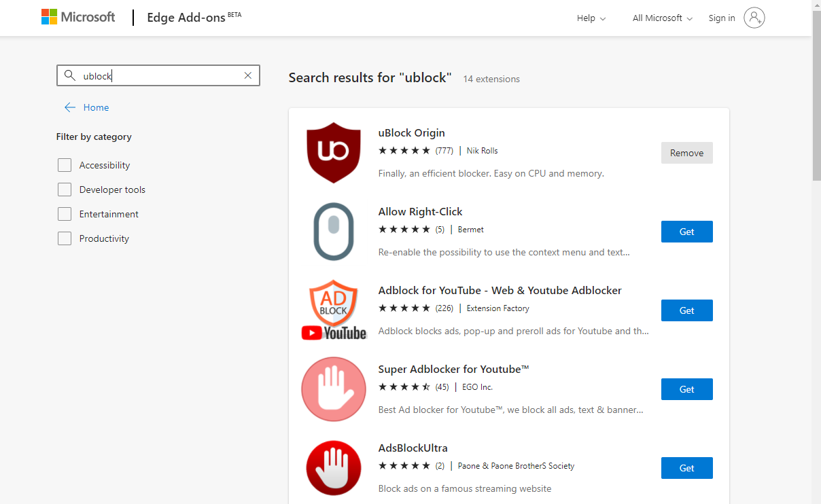Click into the ublock search field
The image size is (821, 504).
click(x=160, y=76)
